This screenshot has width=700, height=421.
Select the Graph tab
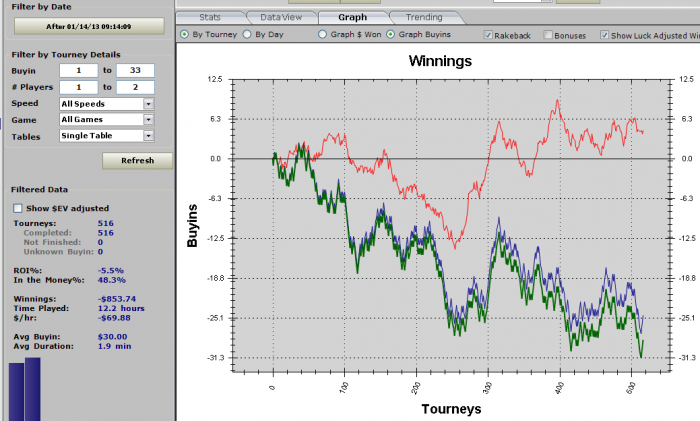(353, 17)
